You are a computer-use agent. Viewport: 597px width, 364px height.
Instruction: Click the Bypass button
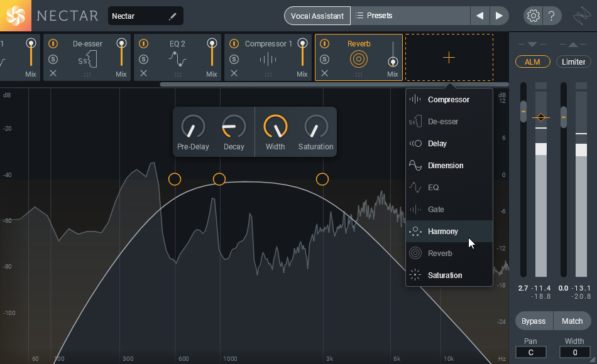click(x=534, y=321)
